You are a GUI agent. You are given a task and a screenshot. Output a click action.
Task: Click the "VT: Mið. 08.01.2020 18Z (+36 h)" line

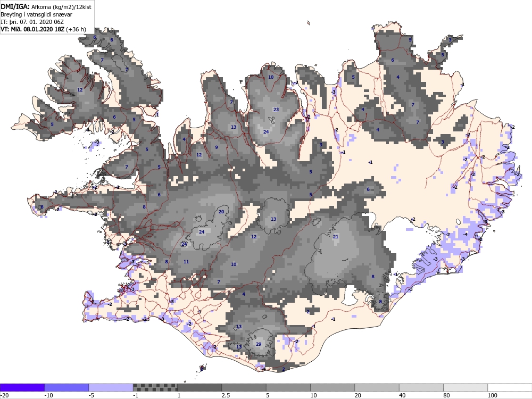[x=43, y=29]
